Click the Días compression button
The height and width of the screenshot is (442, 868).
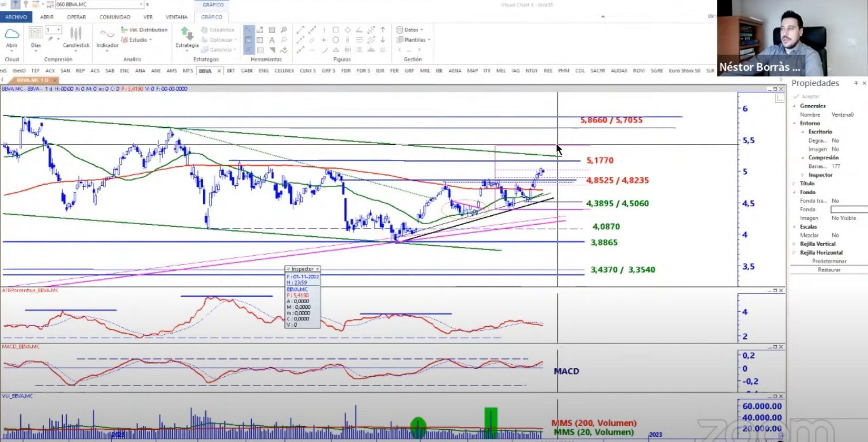[36, 38]
